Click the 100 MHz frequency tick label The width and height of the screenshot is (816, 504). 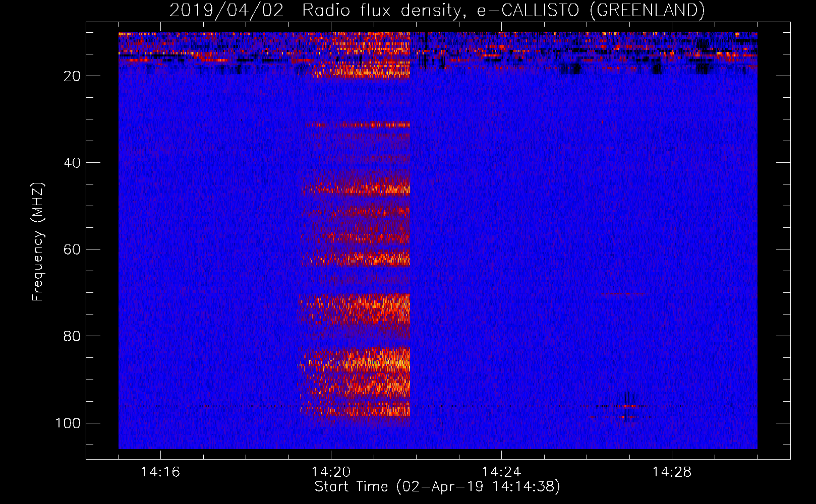point(68,423)
